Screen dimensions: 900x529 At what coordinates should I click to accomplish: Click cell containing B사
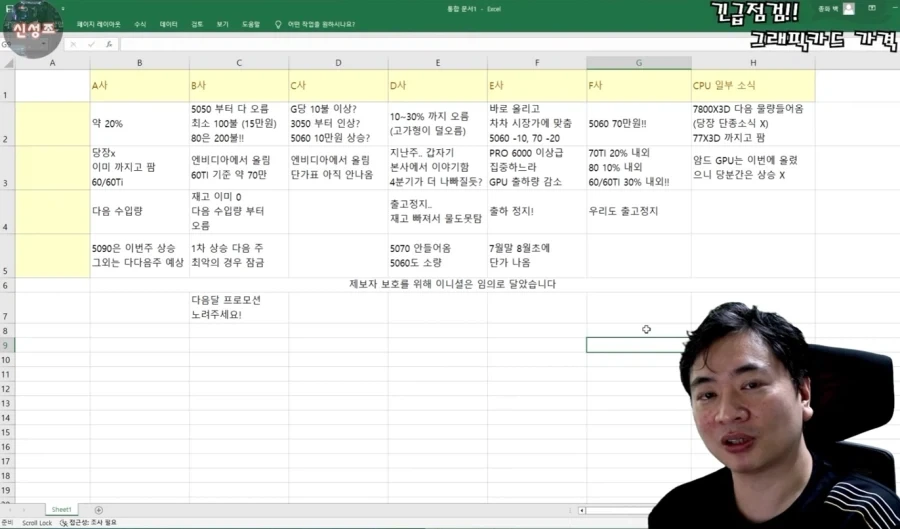point(239,86)
